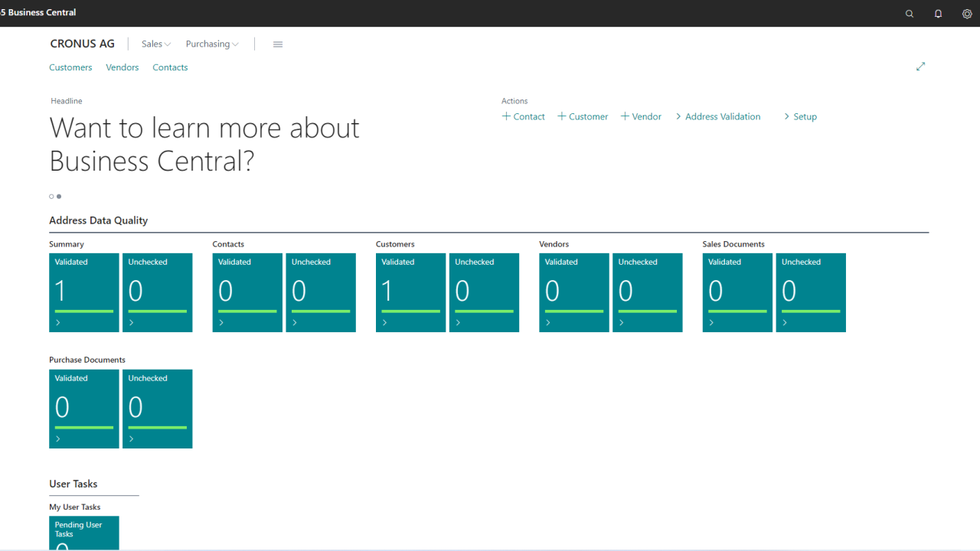This screenshot has width=980, height=551.
Task: Click the Sales Documents group label
Action: (x=733, y=244)
